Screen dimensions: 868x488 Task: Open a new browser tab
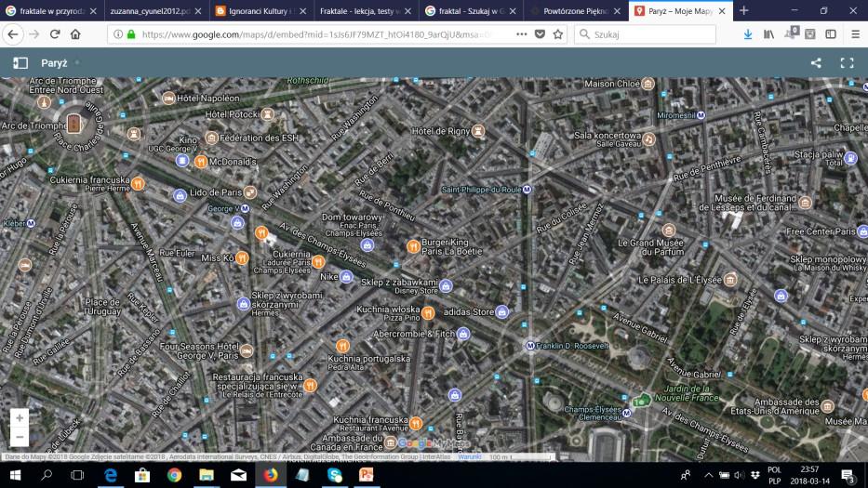pyautogui.click(x=744, y=10)
